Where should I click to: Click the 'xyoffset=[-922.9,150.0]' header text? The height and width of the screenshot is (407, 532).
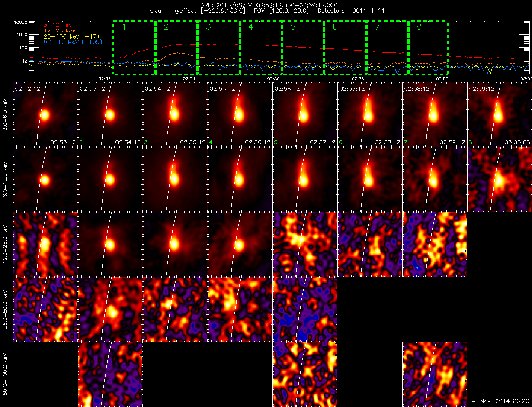(x=210, y=10)
